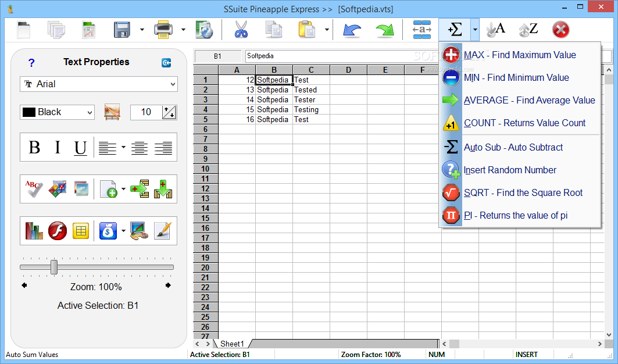Click the stacked pictures icon

click(81, 190)
